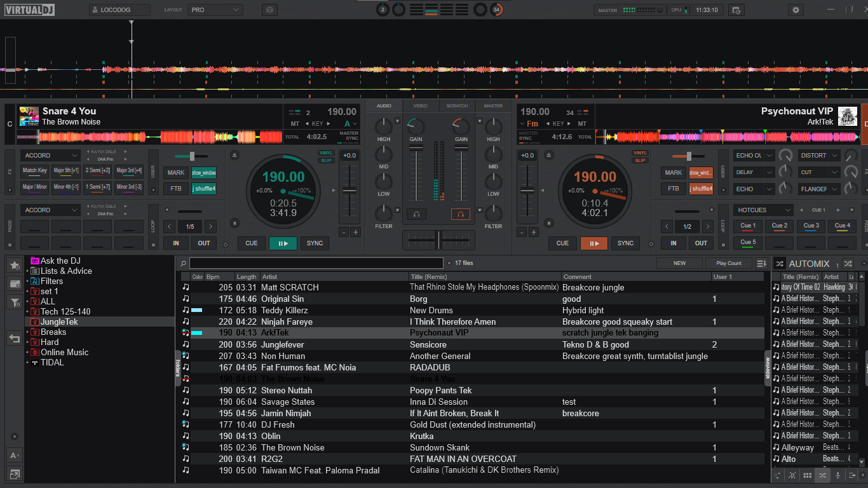Click the right deck loop OUT button
868x488 pixels.
pos(701,243)
